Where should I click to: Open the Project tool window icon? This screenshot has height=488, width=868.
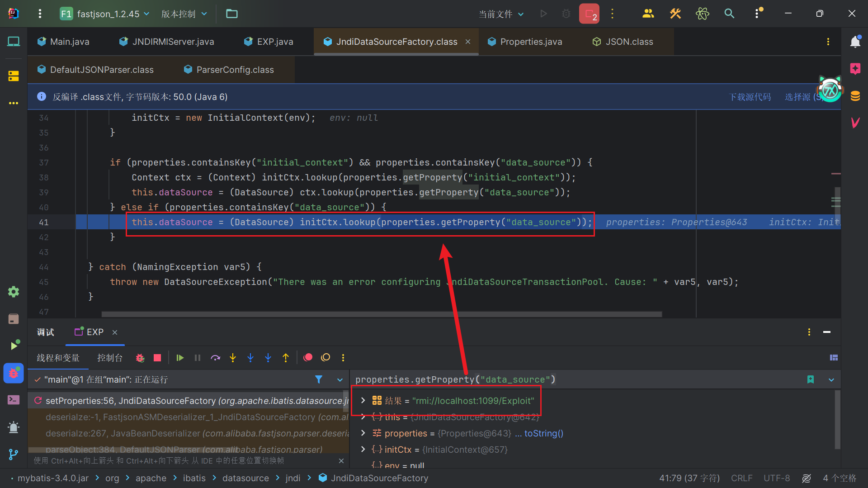tap(14, 42)
